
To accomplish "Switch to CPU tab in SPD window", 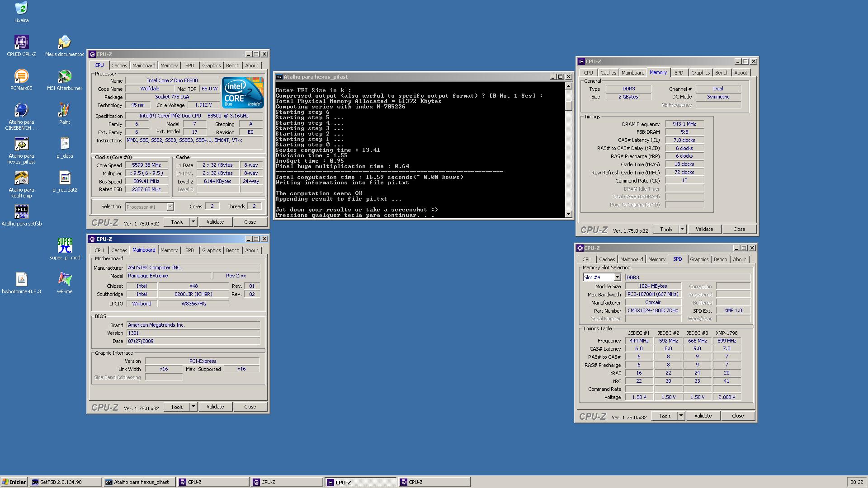I will [x=587, y=259].
